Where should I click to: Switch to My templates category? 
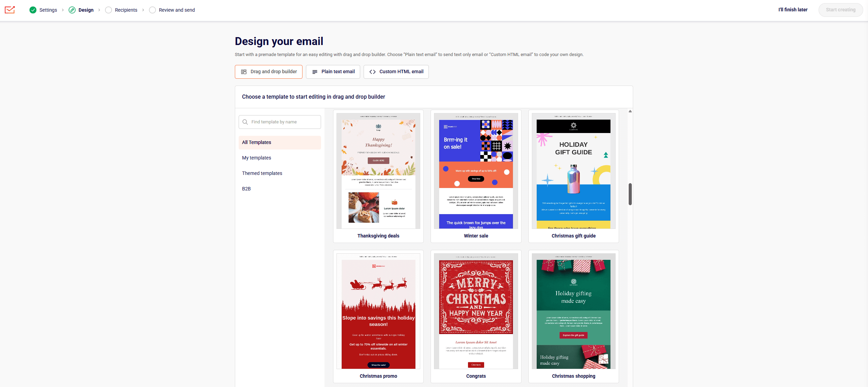[256, 158]
